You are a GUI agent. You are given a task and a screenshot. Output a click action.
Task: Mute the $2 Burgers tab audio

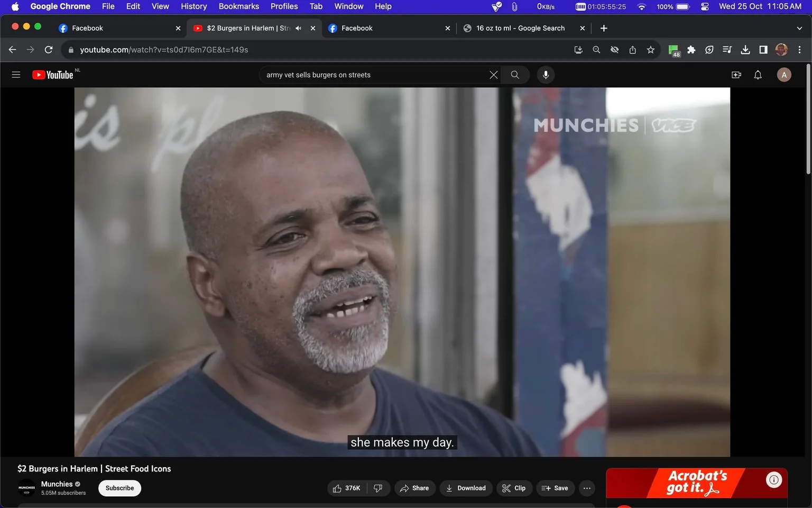click(298, 28)
